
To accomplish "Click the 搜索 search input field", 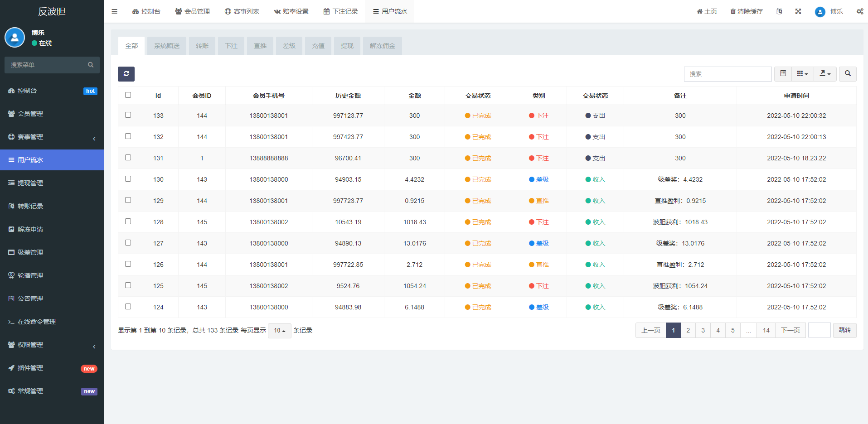I will 727,74.
